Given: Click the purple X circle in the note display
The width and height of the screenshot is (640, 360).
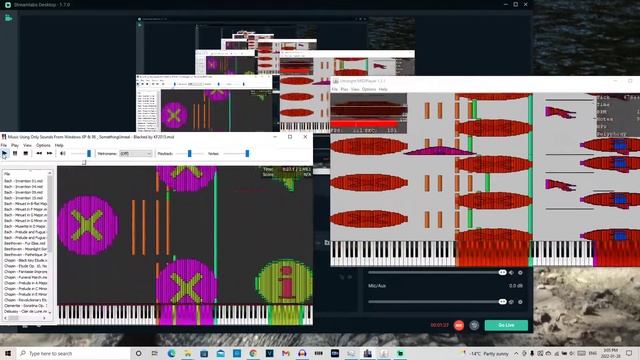Looking at the screenshot, I should [87, 226].
